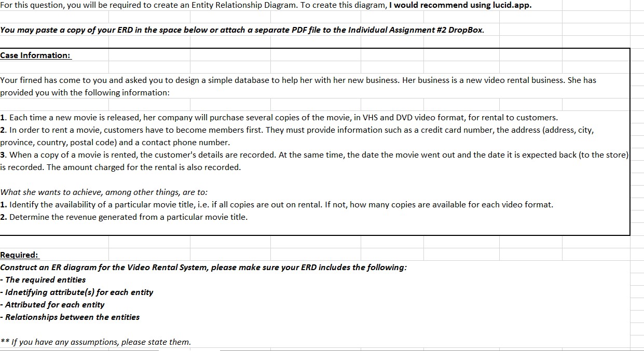Click the 'province, country, postal code' line
Image resolution: width=644 pixels, height=351 pixels.
click(115, 143)
